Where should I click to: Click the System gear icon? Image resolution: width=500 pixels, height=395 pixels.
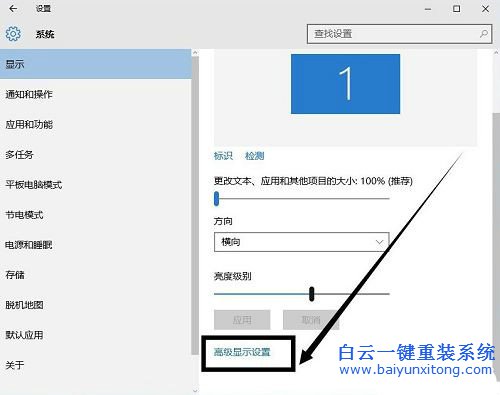coord(13,34)
